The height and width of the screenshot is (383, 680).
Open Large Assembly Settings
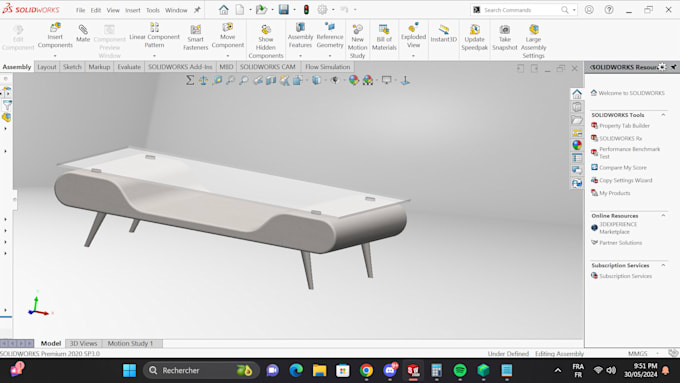[x=533, y=41]
